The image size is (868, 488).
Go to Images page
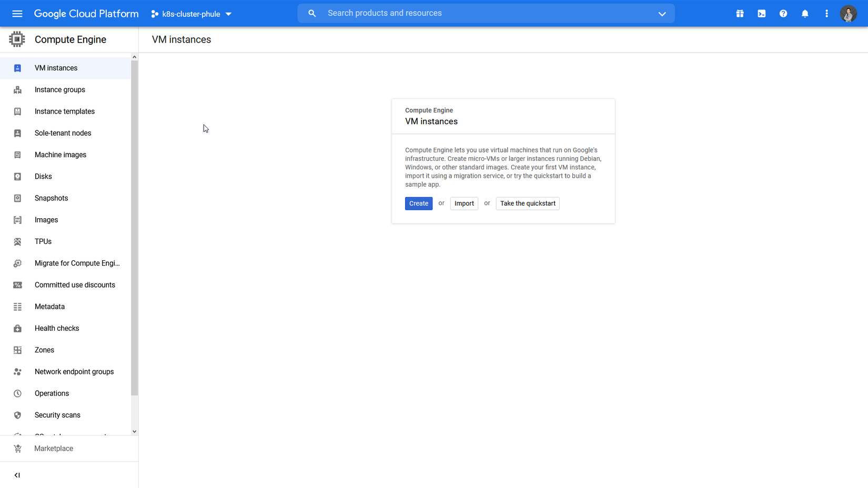[x=65, y=220]
